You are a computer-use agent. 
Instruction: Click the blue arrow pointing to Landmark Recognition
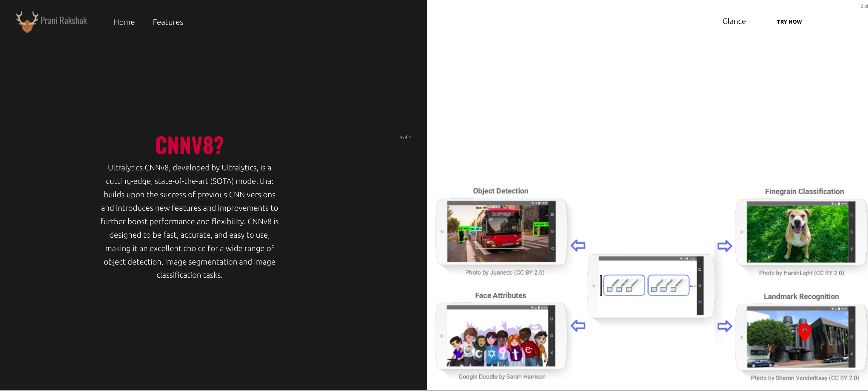[x=724, y=326]
